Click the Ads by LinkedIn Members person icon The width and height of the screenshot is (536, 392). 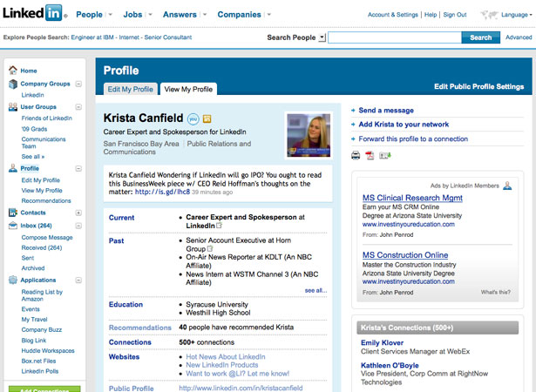click(x=507, y=186)
